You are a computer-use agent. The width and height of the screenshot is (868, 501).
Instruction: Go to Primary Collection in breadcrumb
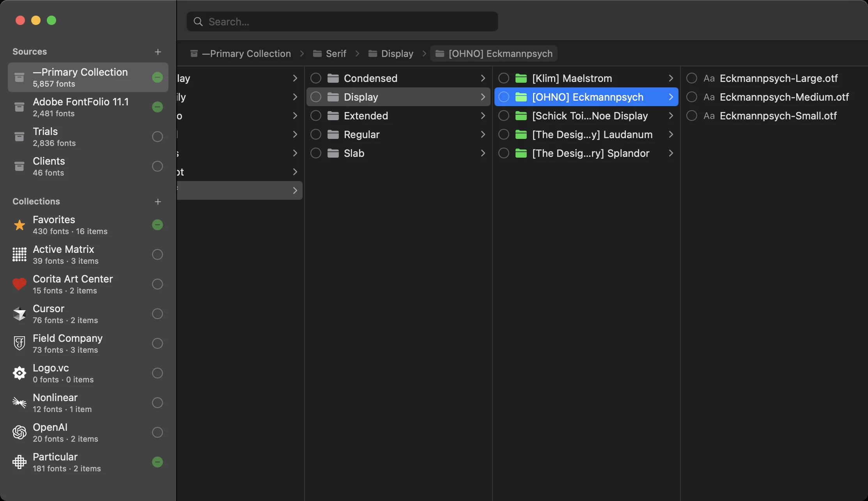[241, 53]
